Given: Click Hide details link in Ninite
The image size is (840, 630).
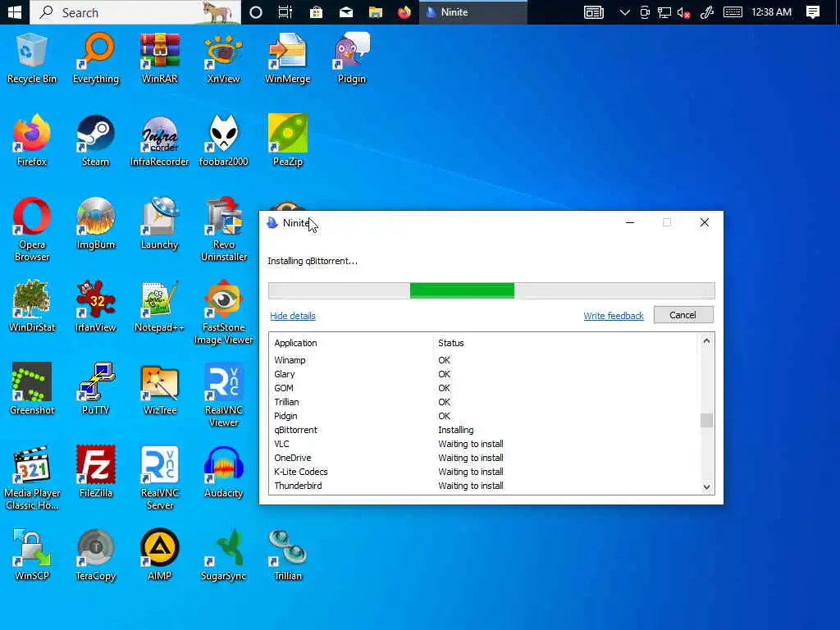Looking at the screenshot, I should click(x=293, y=316).
